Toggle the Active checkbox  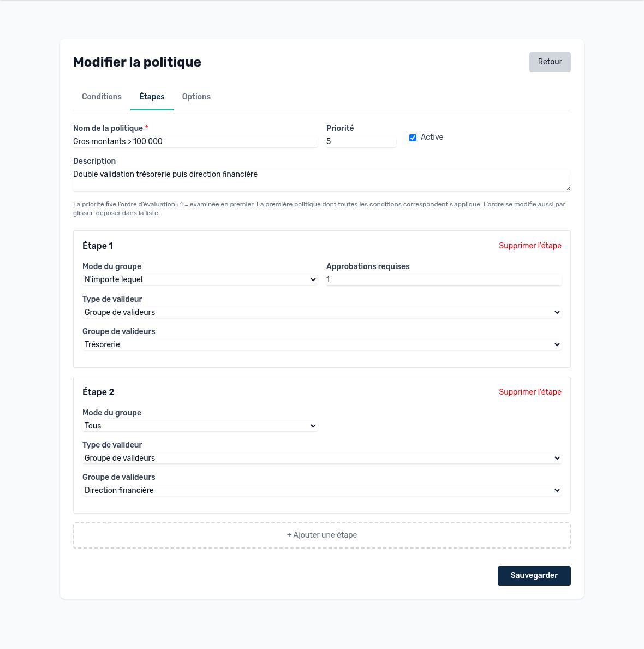(x=413, y=138)
